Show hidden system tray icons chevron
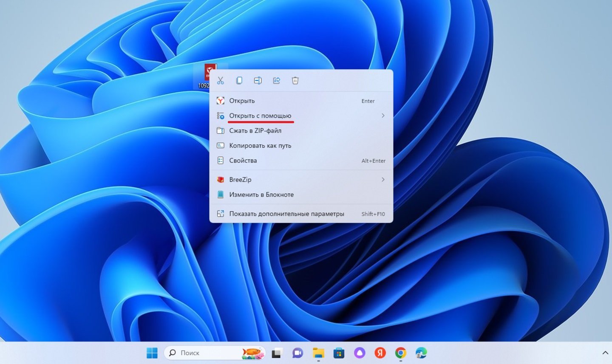Screen dimensions: 612x364 pyautogui.click(x=605, y=353)
